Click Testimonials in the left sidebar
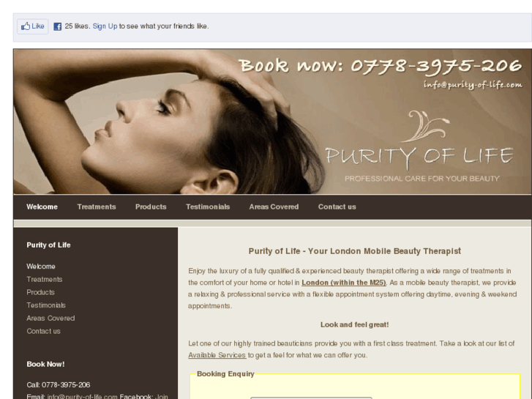Viewport: 532px width, 399px height. click(x=46, y=305)
